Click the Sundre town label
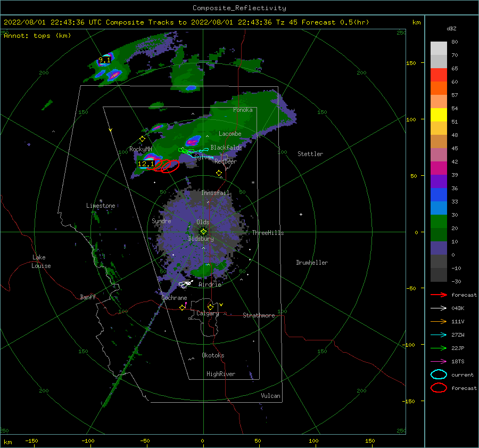479x448 pixels. point(161,221)
